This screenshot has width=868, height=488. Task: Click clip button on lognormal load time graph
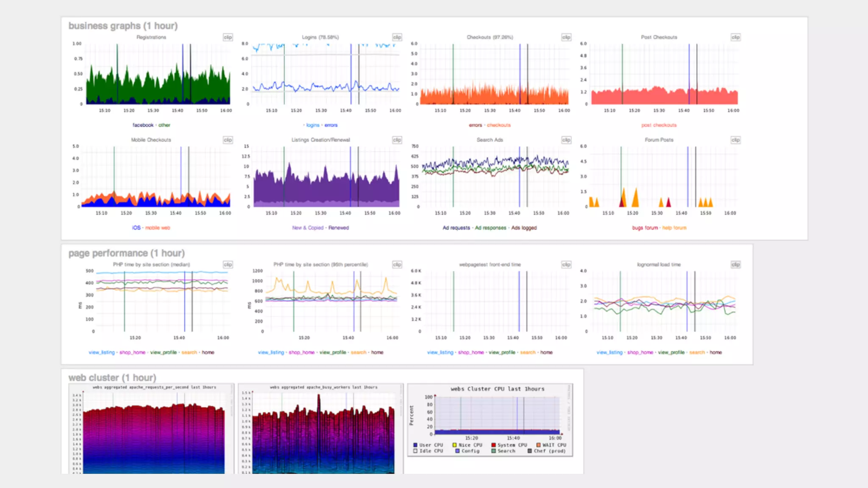(735, 264)
